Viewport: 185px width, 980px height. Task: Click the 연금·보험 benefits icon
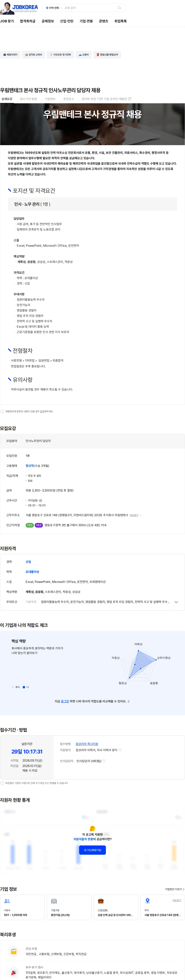coord(14,951)
